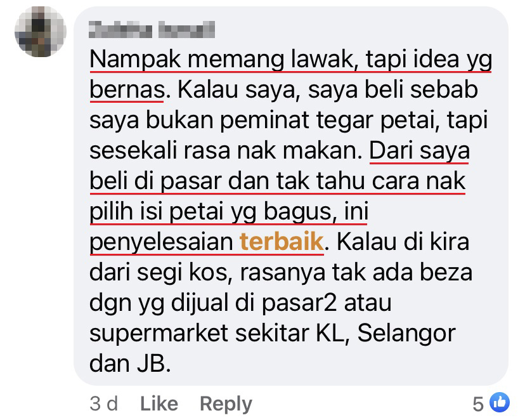525x420 pixels.
Task: Click the word Selangor in the comment
Action: click(x=406, y=334)
